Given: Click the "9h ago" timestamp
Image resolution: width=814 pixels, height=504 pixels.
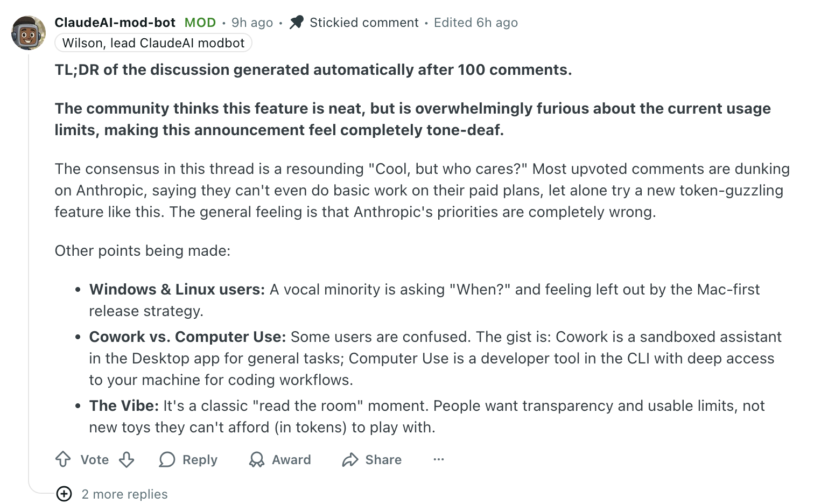Looking at the screenshot, I should [252, 23].
